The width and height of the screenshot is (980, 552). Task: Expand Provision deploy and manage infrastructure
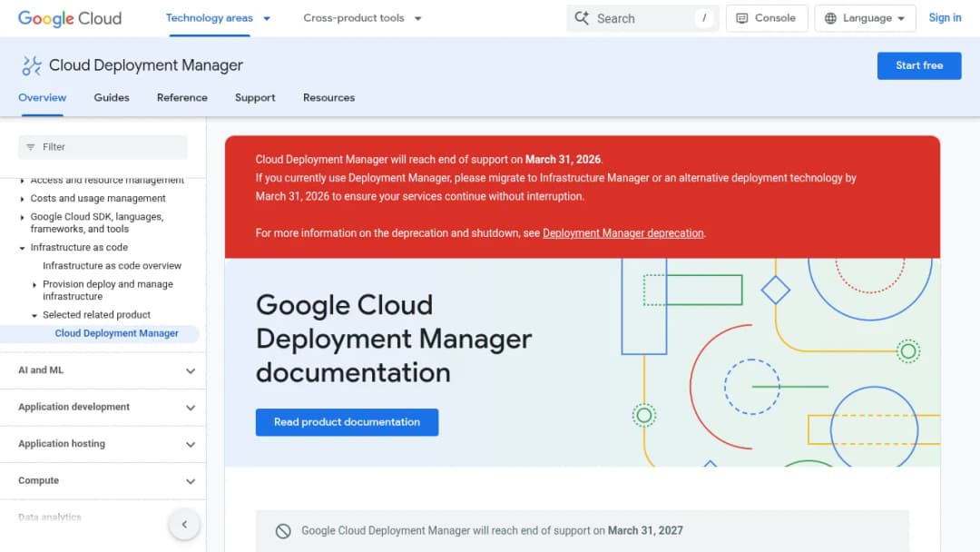[34, 284]
